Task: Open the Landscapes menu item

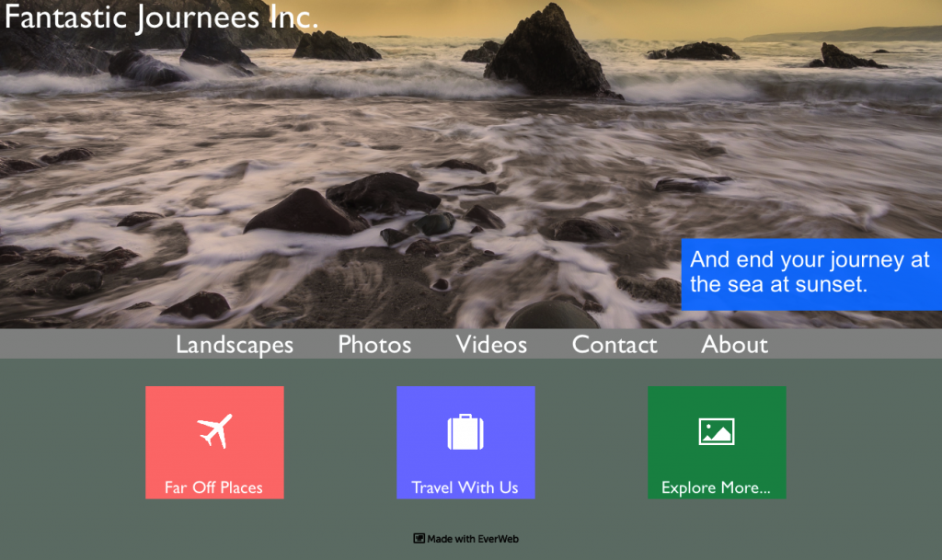Action: pyautogui.click(x=235, y=345)
